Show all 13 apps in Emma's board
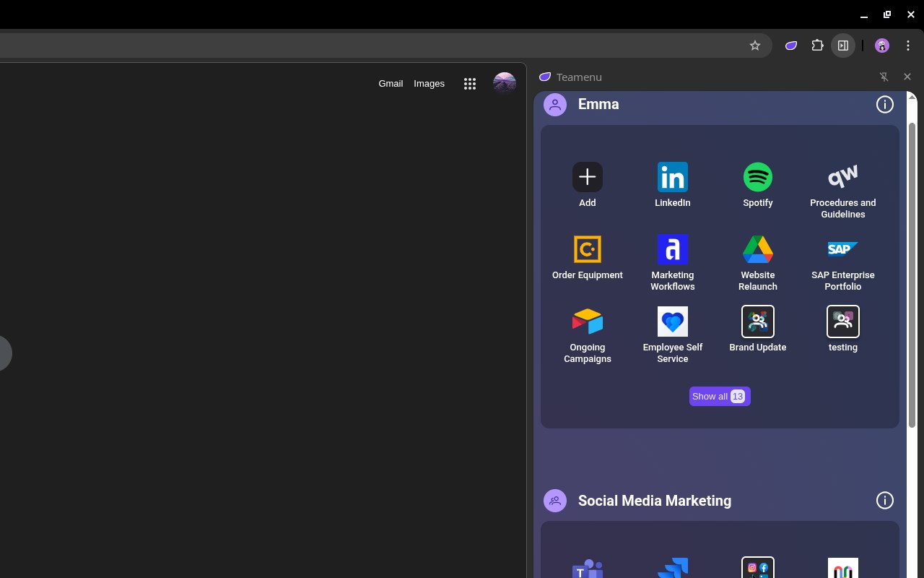The width and height of the screenshot is (924, 578). point(720,396)
